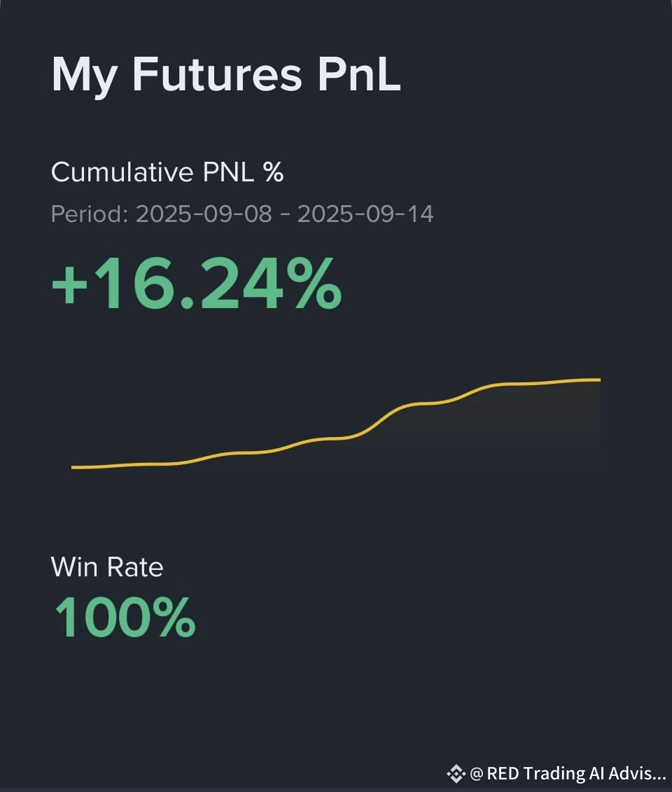
Task: Click the "Period:" label text
Action: [90, 214]
